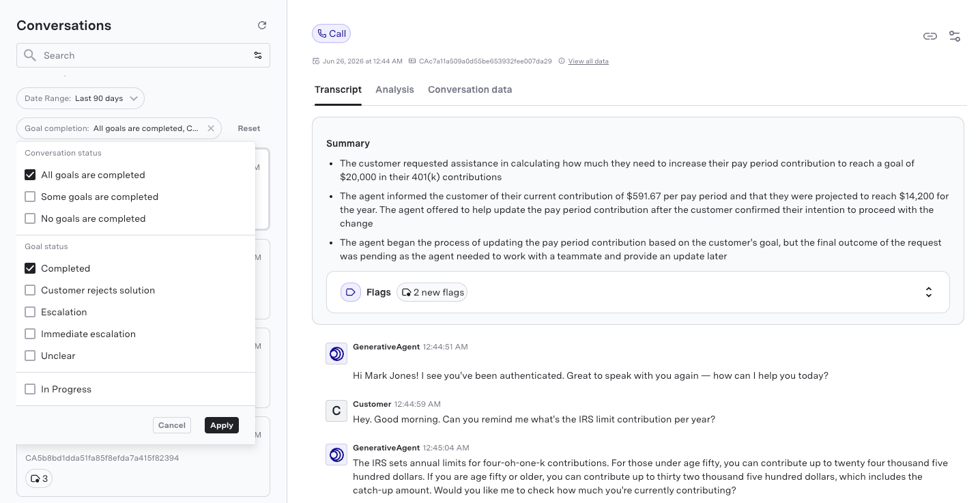
Task: Copy conversation link icon
Action: [x=930, y=36]
